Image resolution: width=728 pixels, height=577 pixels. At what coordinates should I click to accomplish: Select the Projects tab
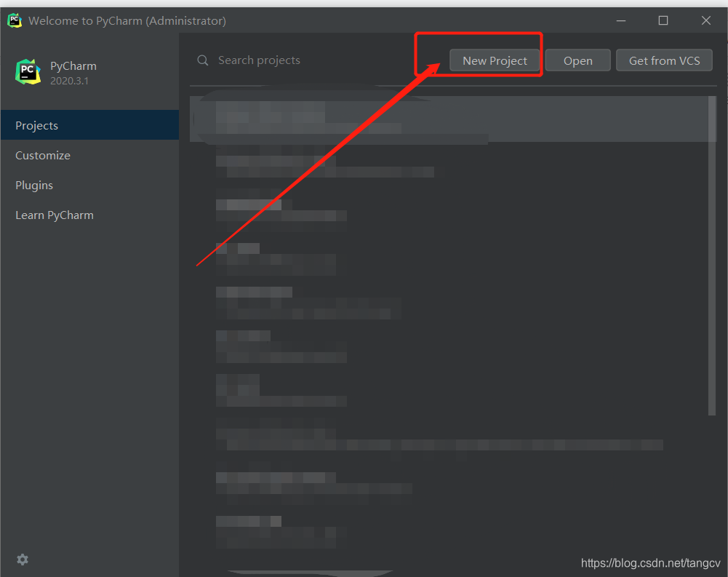89,125
